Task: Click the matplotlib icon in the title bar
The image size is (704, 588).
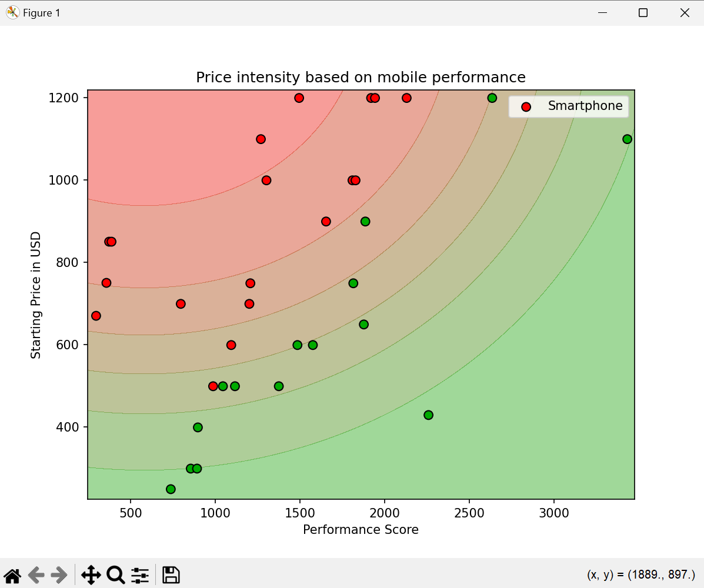Action: click(12, 12)
